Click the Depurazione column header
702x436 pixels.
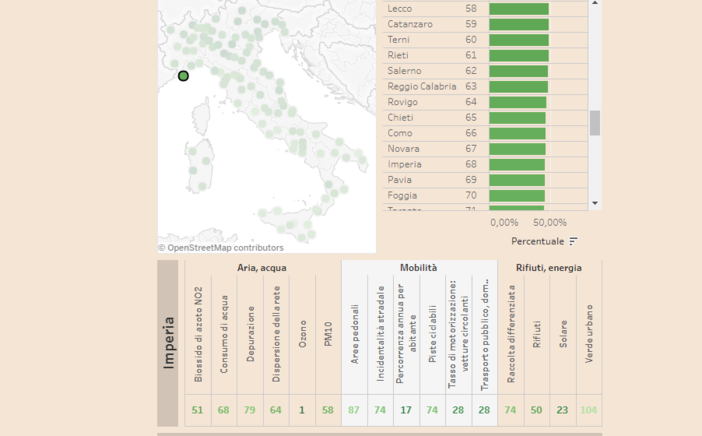pos(250,334)
